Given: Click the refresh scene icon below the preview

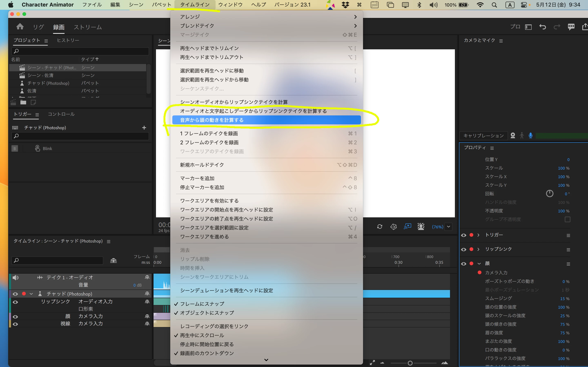Looking at the screenshot, I should pyautogui.click(x=380, y=227).
